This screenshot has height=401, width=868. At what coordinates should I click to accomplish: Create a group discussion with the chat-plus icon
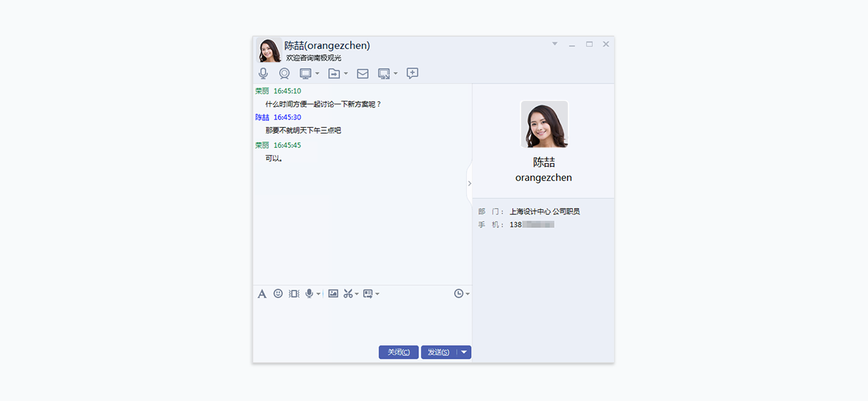pyautogui.click(x=413, y=73)
